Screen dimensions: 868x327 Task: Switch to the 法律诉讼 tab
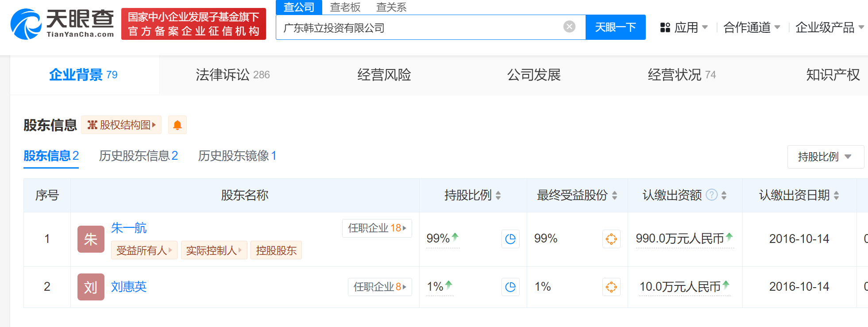click(232, 75)
